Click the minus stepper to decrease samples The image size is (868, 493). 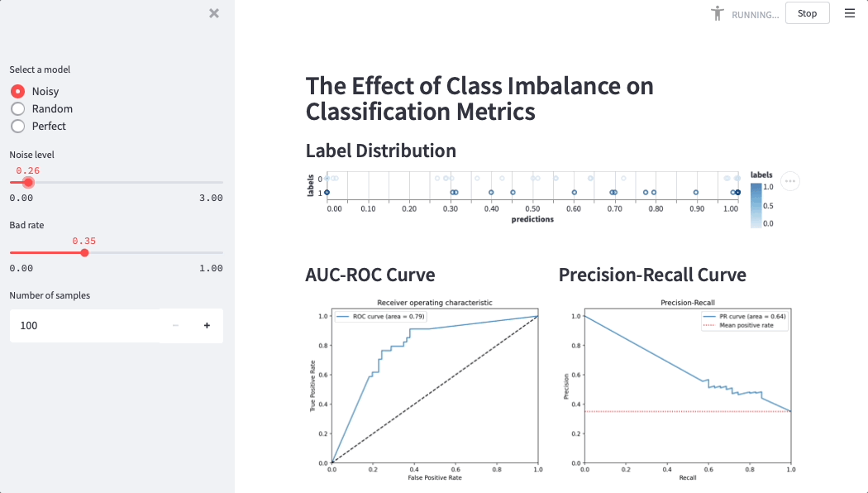click(x=175, y=326)
